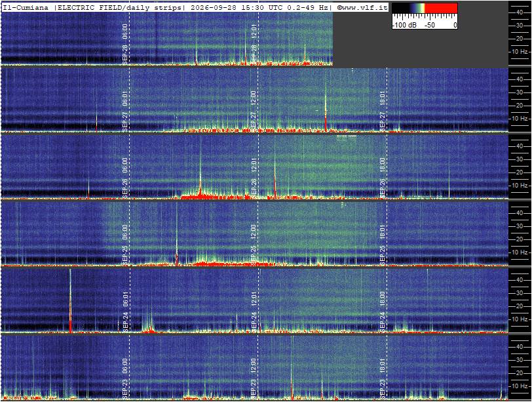This screenshot has width=532, height=402.
Task: Click the 40 axis label of the SEP-23 strip
Action: (x=520, y=347)
